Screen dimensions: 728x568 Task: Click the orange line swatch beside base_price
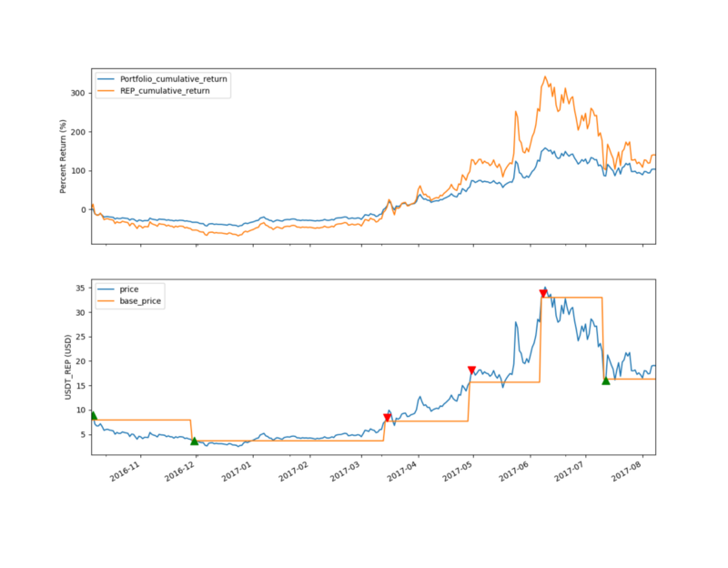[107, 299]
